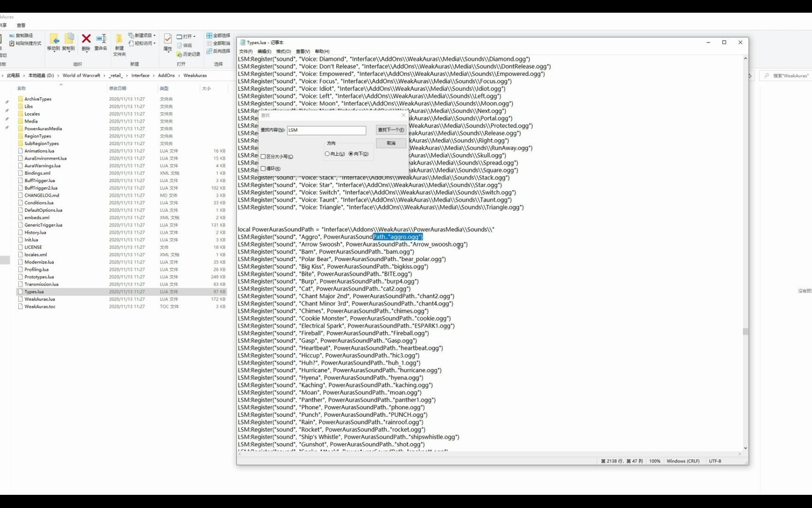Image resolution: width=812 pixels, height=508 pixels.
Task: Sort files by Name (名称) column
Action: coord(22,88)
